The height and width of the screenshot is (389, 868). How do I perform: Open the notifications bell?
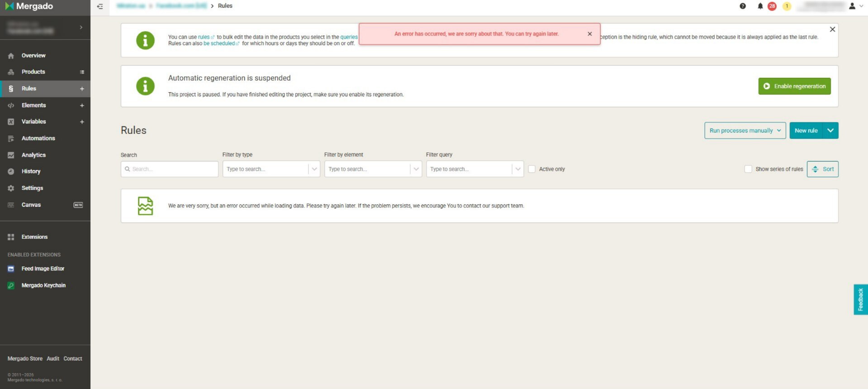coord(760,6)
